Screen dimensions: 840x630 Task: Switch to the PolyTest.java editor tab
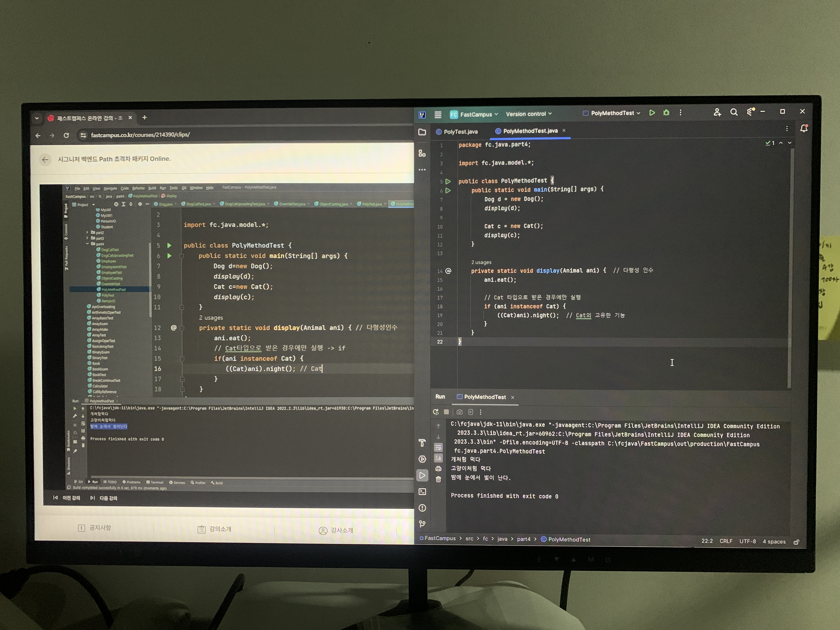tap(460, 132)
